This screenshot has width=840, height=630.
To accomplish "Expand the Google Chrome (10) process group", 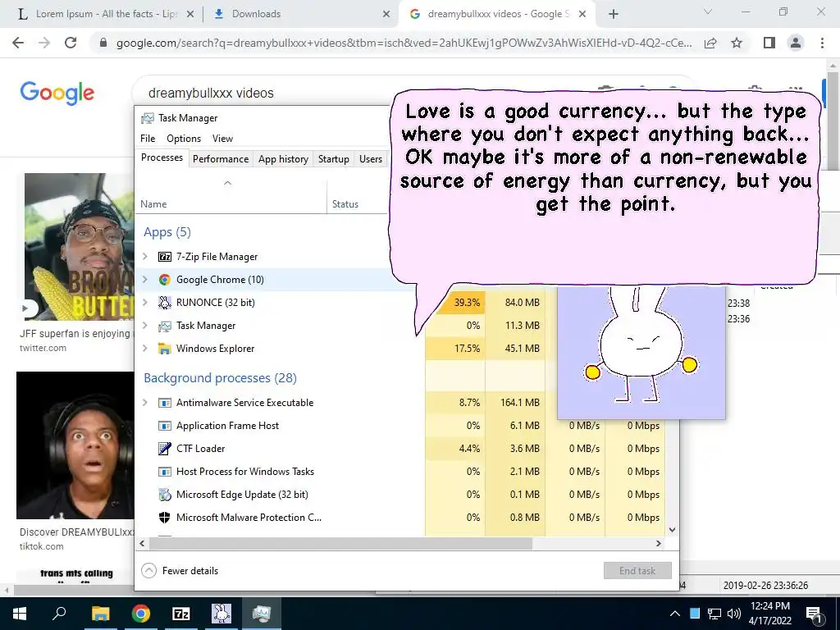I will click(x=144, y=280).
